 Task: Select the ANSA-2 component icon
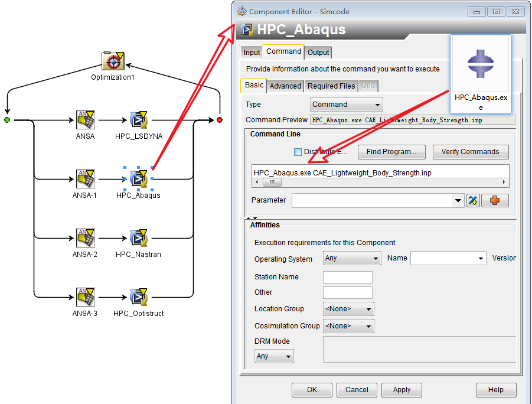click(86, 238)
